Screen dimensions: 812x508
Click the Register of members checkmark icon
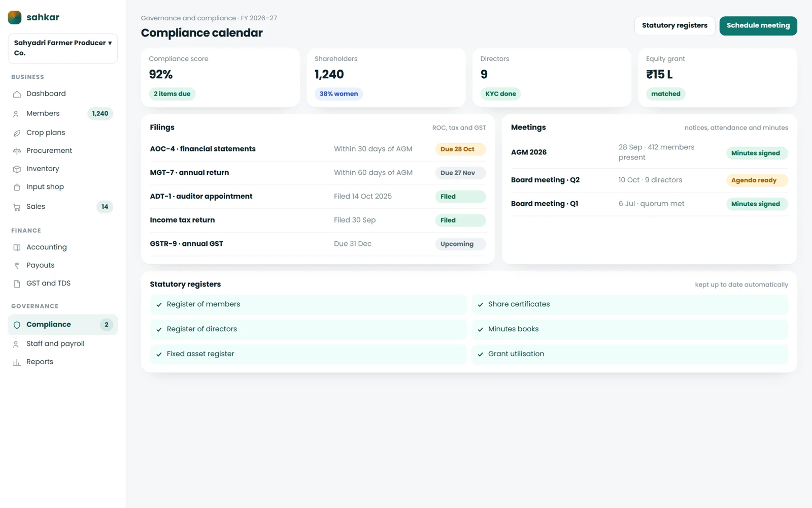(x=159, y=304)
